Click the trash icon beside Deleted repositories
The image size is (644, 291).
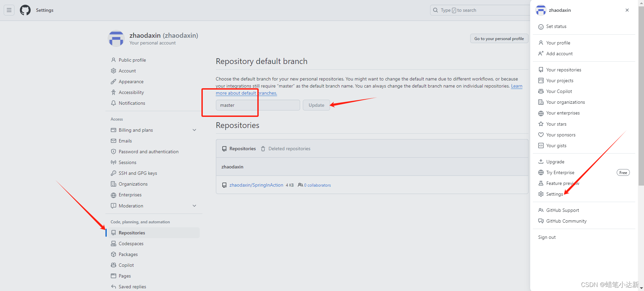click(x=263, y=149)
